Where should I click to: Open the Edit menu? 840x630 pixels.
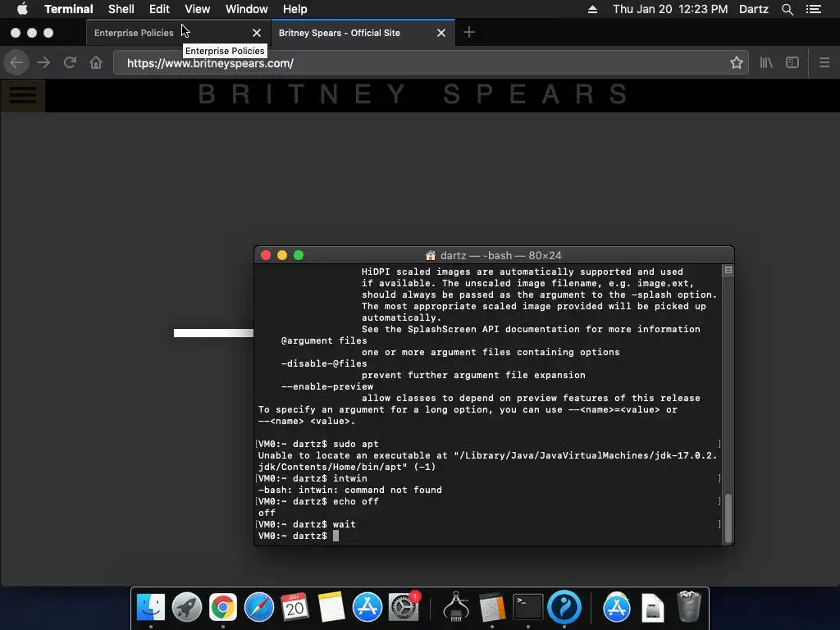click(x=159, y=9)
